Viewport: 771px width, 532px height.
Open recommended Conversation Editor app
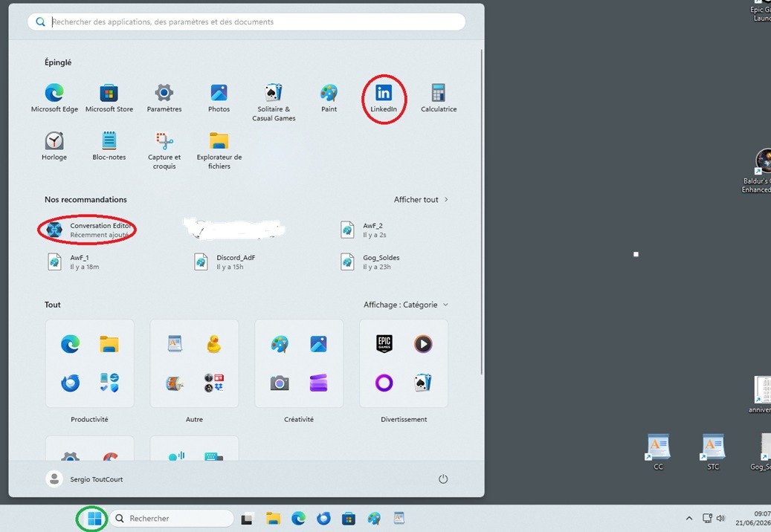(88, 230)
